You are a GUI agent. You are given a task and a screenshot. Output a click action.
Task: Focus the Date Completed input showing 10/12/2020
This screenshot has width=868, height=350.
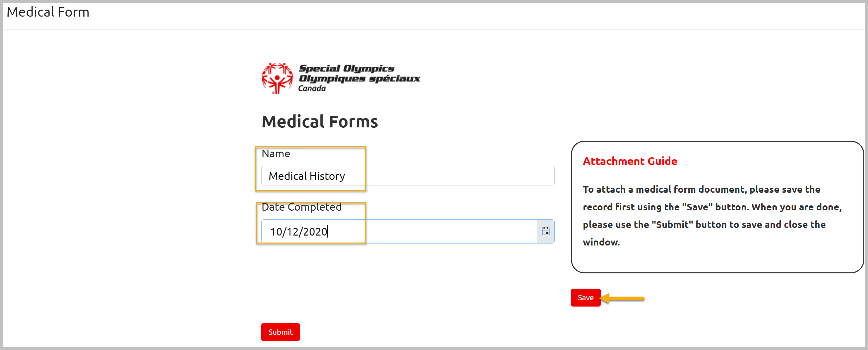coord(399,231)
